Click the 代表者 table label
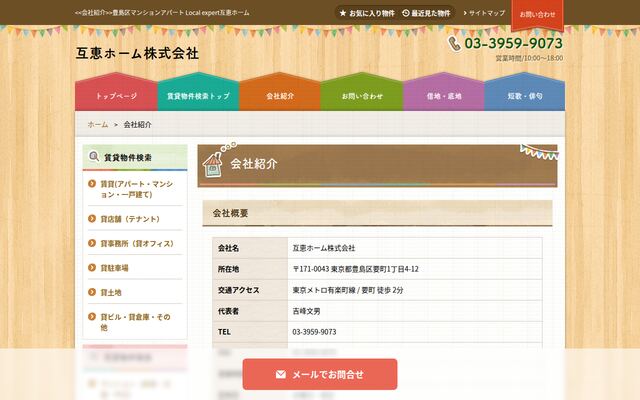640x400 pixels. tap(228, 311)
